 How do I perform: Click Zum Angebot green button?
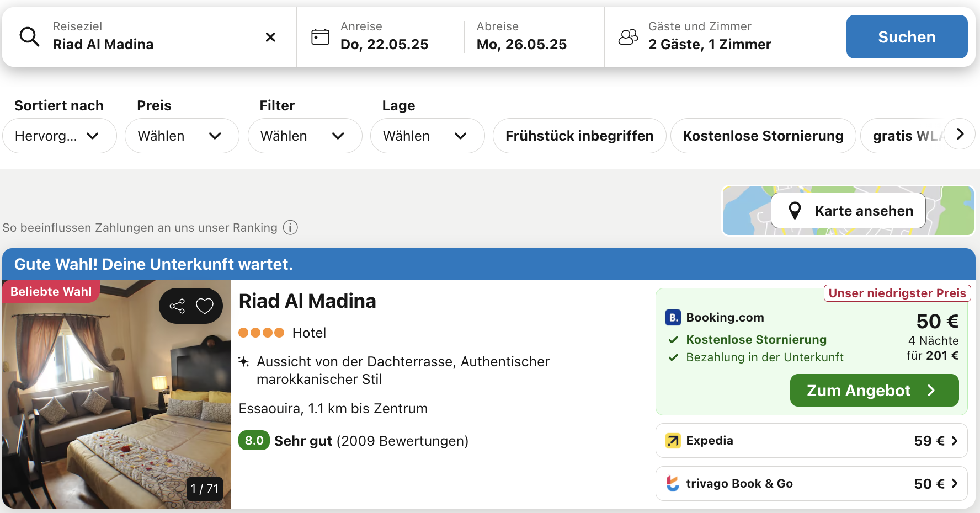(874, 391)
